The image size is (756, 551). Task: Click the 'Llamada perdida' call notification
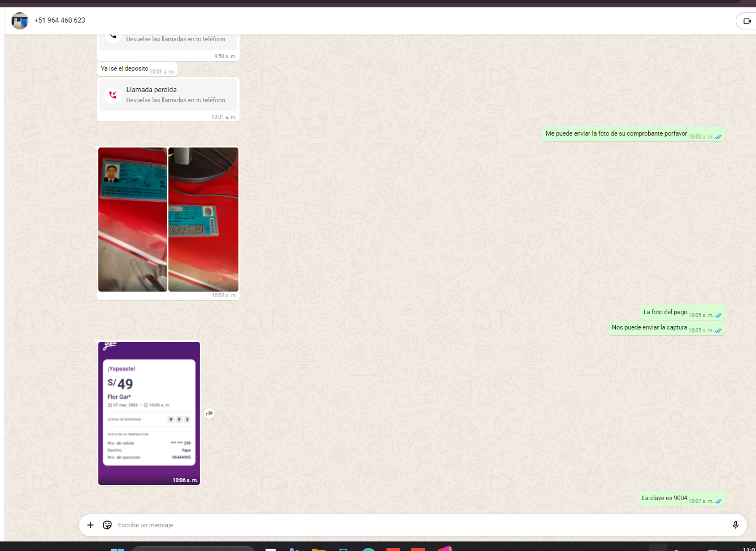click(x=168, y=95)
